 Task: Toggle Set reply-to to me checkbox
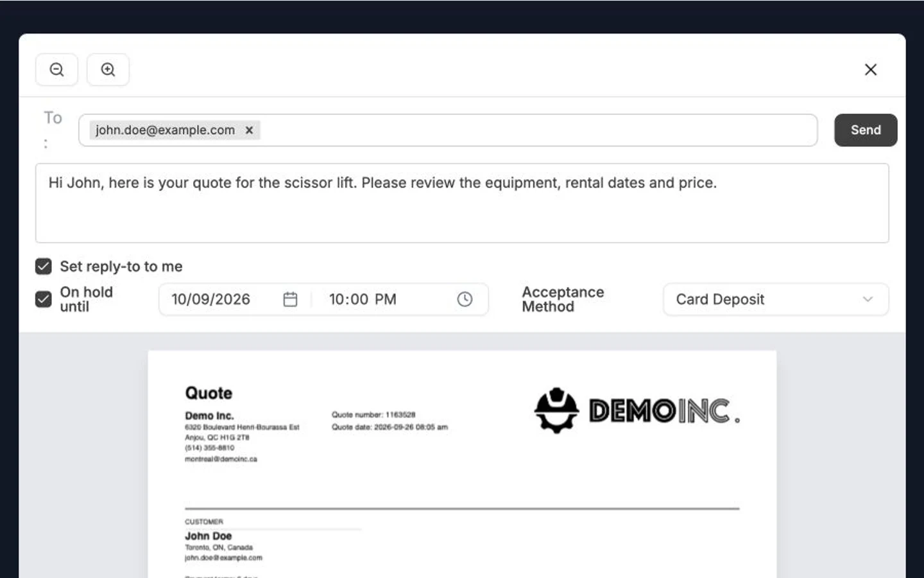coord(44,266)
